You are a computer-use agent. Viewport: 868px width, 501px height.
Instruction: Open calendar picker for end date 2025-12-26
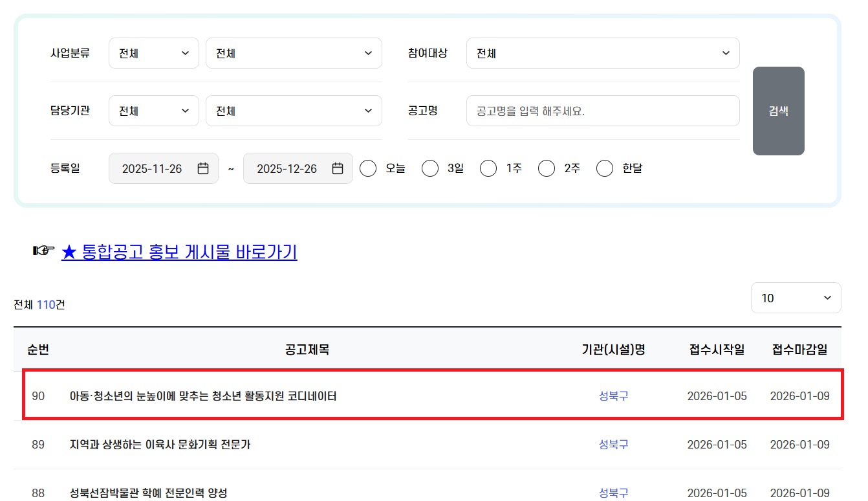tap(337, 169)
